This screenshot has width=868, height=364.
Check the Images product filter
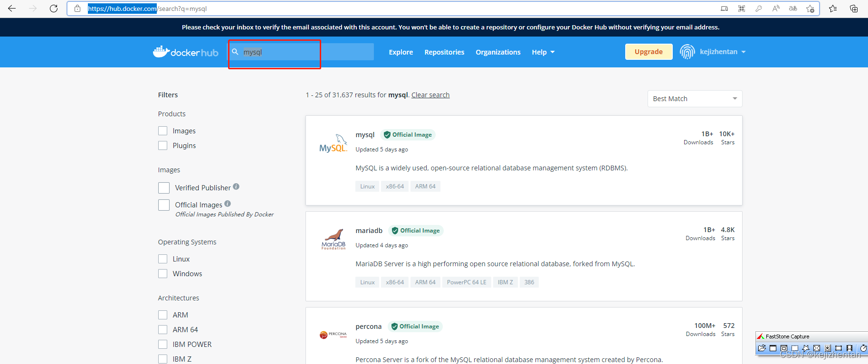(163, 131)
